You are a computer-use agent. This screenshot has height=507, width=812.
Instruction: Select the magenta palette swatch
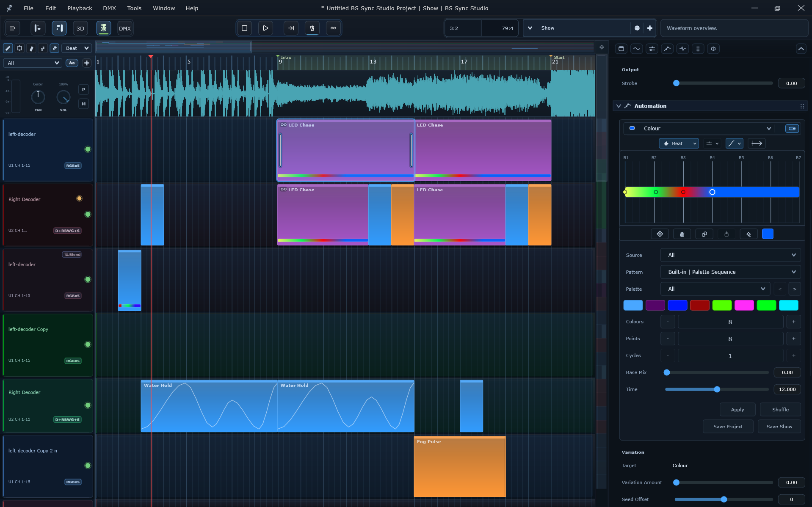(744, 305)
